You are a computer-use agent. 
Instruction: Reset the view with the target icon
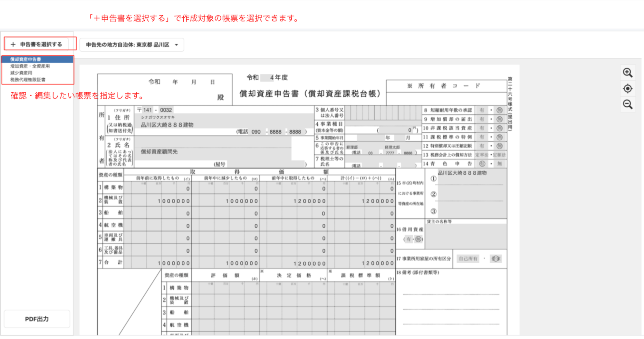pyautogui.click(x=628, y=88)
